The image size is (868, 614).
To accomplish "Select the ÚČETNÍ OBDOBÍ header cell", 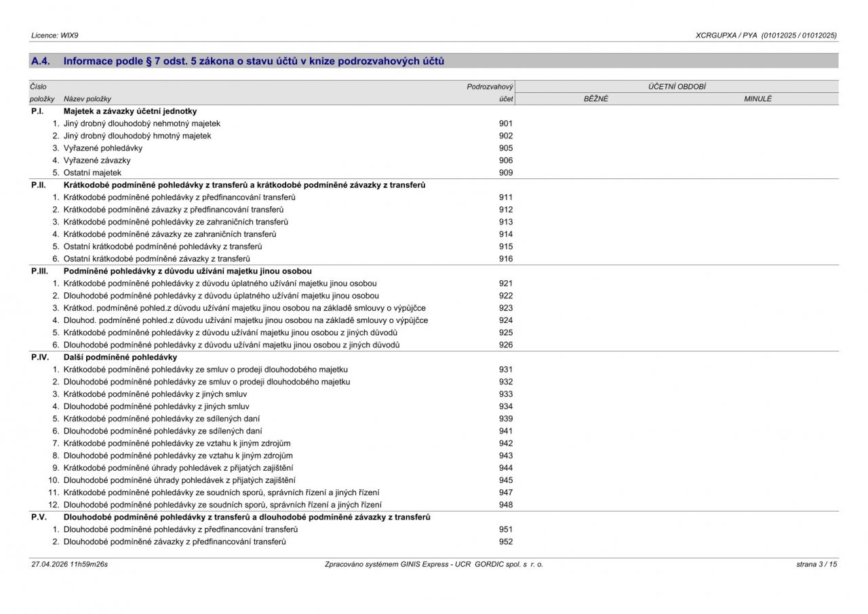I will coord(677,87).
